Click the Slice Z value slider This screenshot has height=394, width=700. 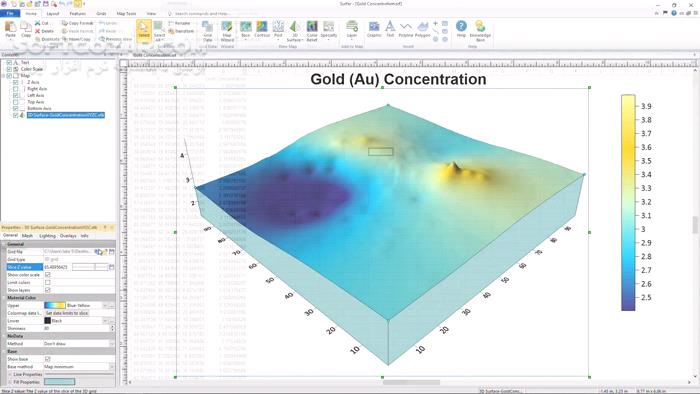coord(90,267)
